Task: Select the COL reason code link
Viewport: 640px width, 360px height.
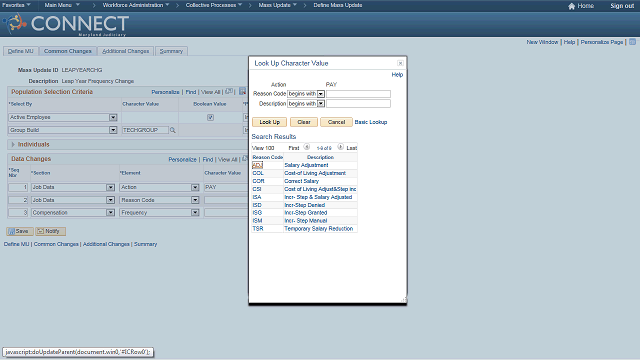Action: (258, 173)
